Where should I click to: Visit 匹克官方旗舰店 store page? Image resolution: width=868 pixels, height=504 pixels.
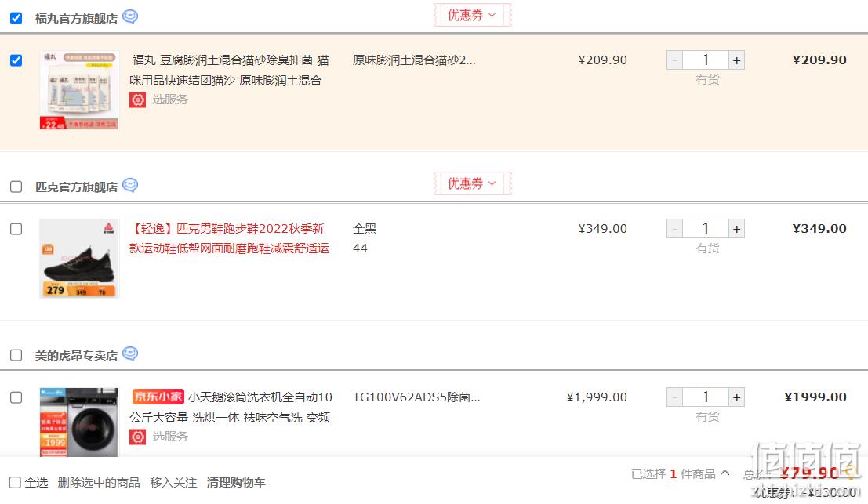(x=76, y=187)
